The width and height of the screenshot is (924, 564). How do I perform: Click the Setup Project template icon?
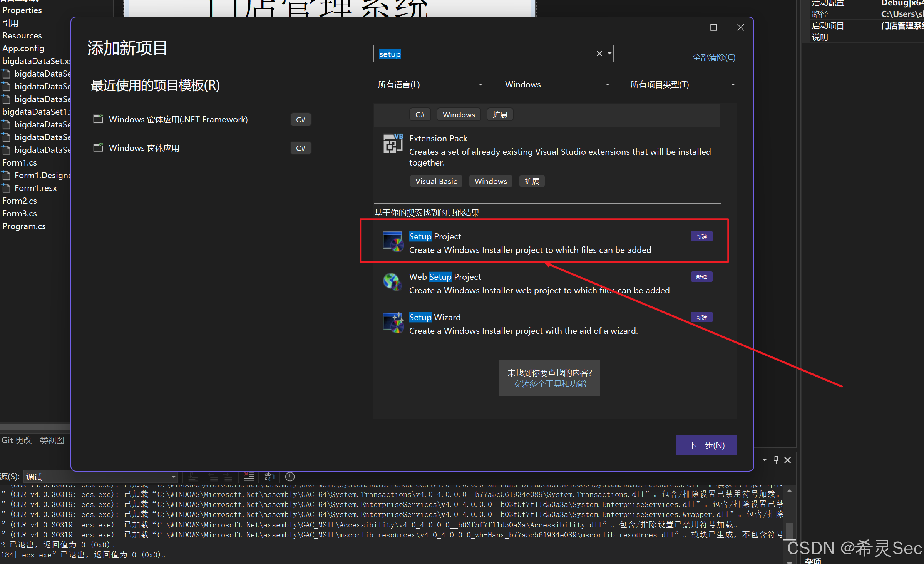tap(393, 242)
